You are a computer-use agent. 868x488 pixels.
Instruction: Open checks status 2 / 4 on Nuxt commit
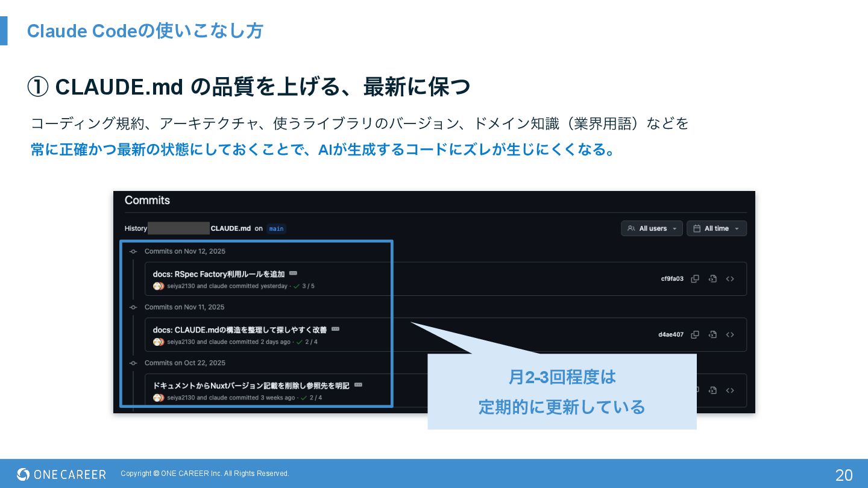tap(312, 398)
